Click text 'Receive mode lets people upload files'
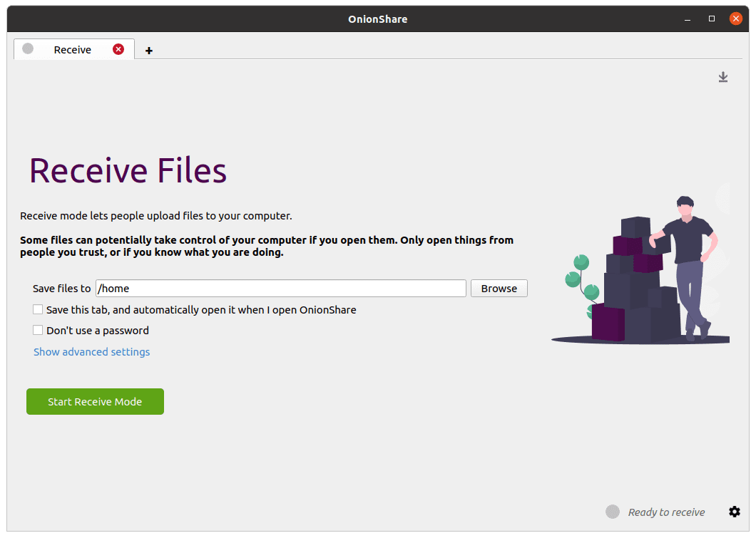Image resolution: width=756 pixels, height=538 pixels. coord(155,216)
